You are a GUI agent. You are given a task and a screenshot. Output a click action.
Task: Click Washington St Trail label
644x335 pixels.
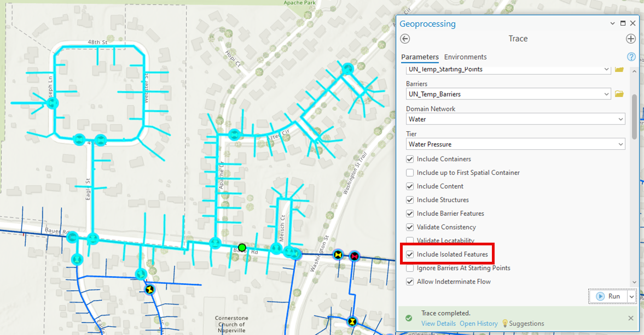point(355,172)
